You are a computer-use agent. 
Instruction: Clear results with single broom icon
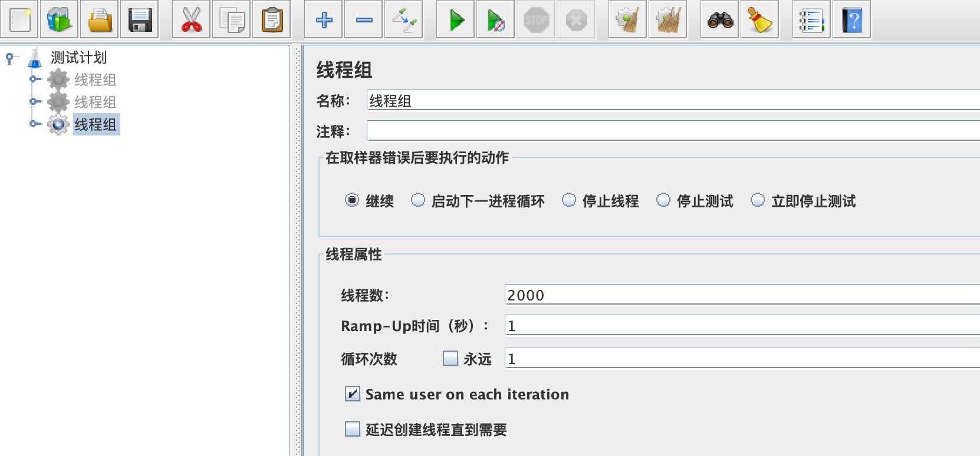point(627,19)
